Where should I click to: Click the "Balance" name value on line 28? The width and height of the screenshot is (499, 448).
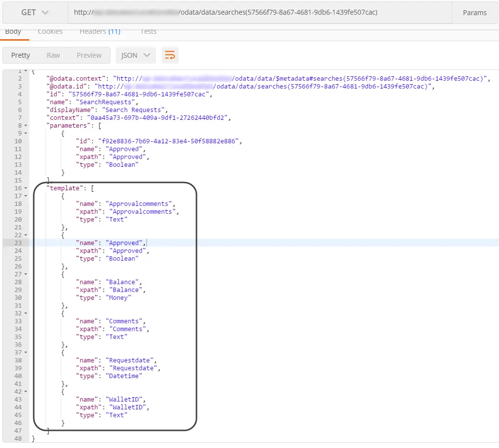(122, 282)
